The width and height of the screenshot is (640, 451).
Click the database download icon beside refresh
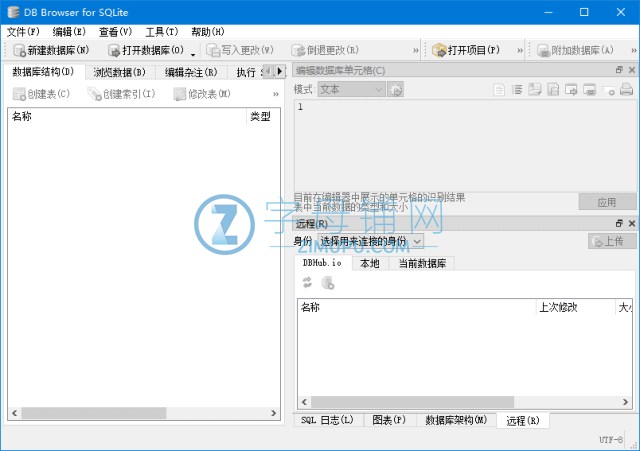328,282
